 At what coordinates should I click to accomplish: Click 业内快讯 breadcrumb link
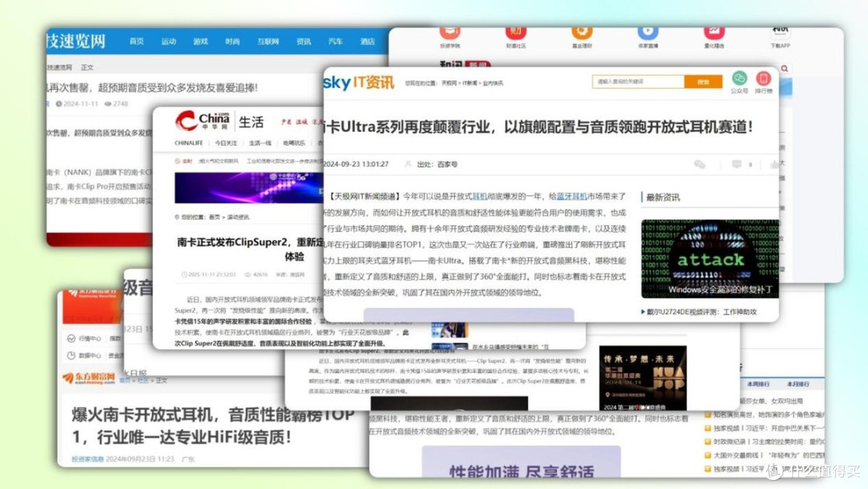pos(493,83)
